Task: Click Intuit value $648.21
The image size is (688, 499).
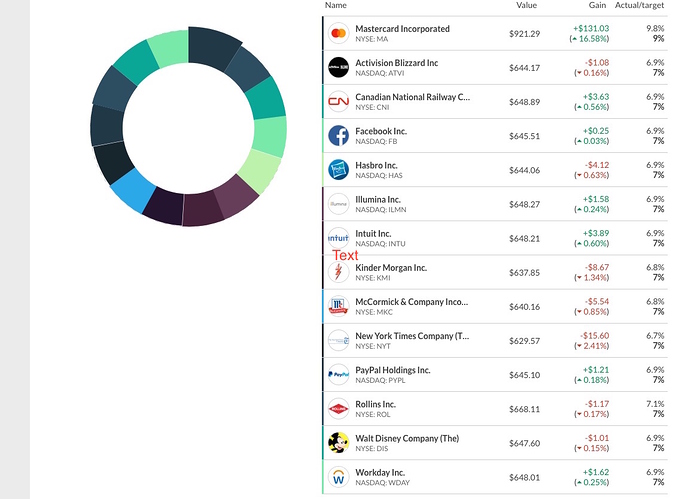Action: [x=524, y=239]
